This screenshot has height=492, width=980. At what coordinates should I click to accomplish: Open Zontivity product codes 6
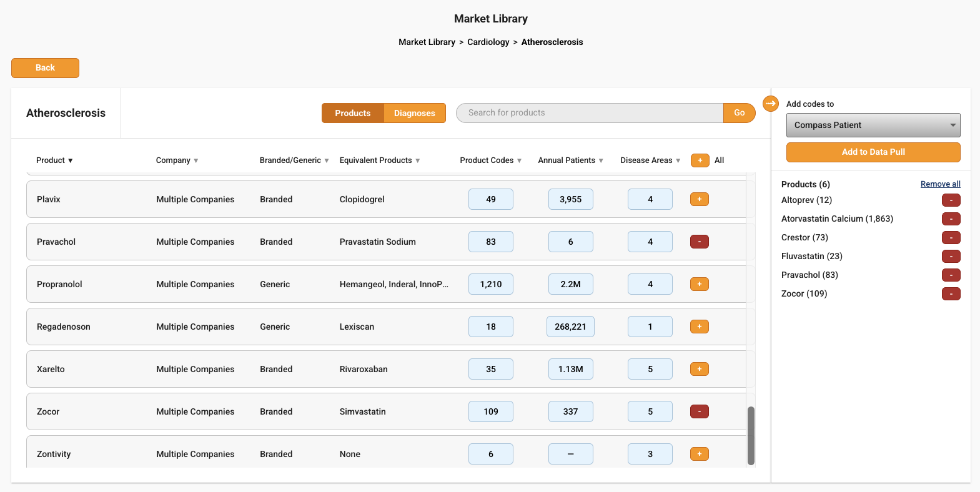pos(491,454)
